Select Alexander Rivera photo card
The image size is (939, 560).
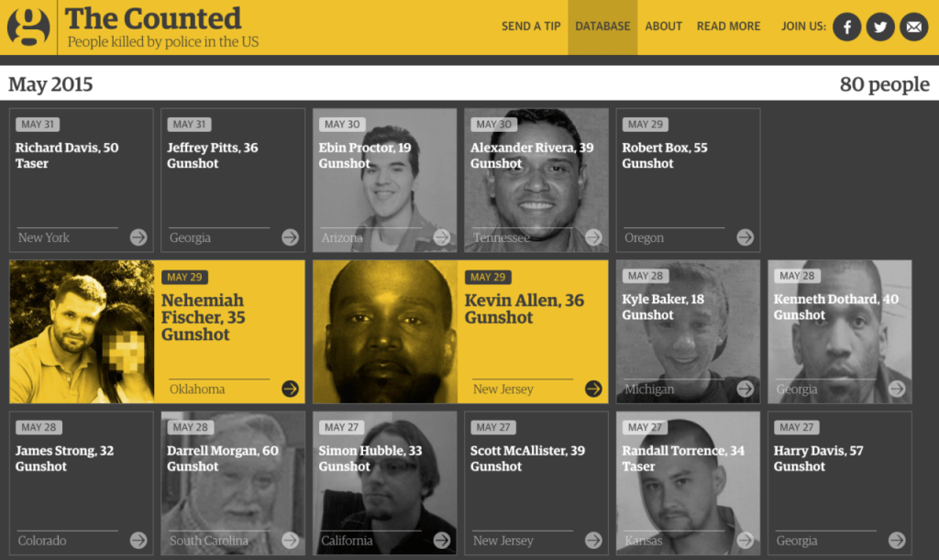coord(536,180)
